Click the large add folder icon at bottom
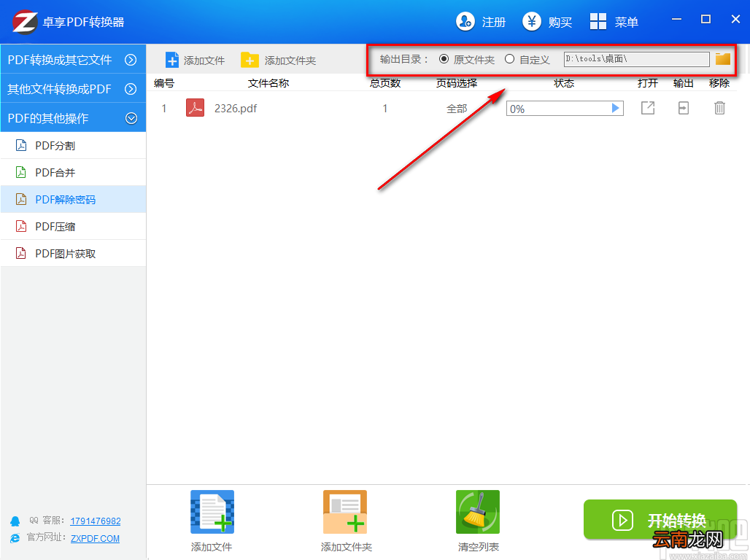 (x=345, y=512)
